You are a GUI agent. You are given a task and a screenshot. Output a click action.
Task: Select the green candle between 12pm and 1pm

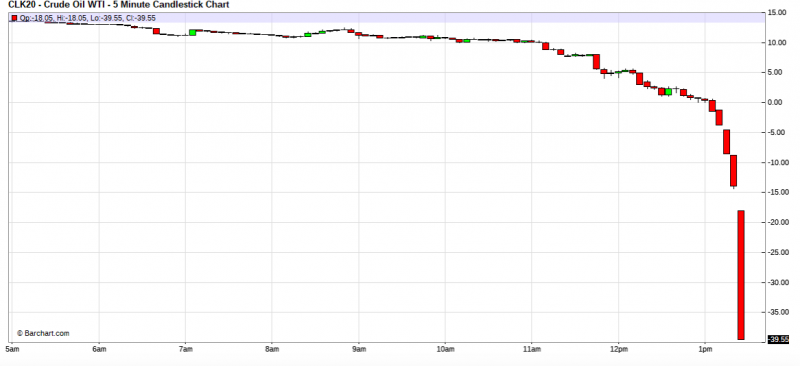pyautogui.click(x=668, y=91)
